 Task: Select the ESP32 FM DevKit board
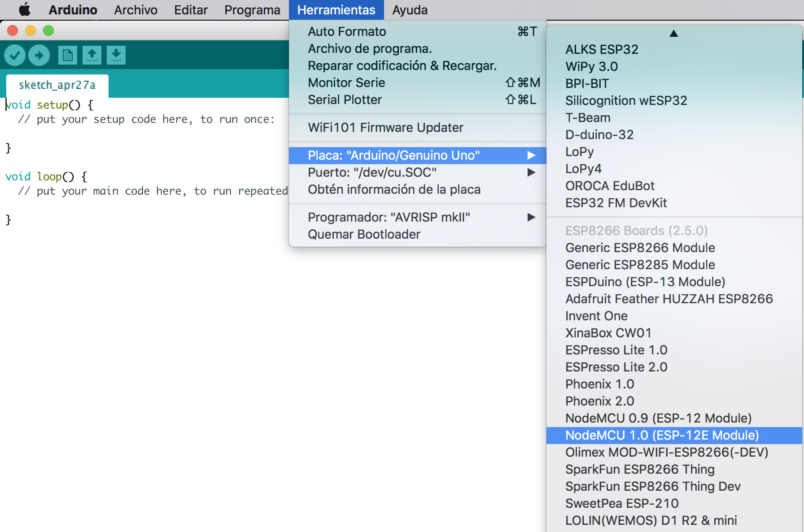[674, 203]
